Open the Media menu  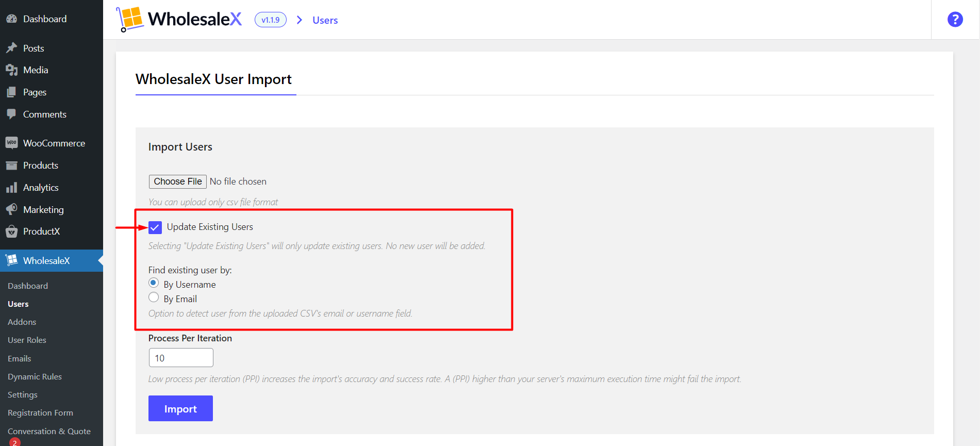(52, 70)
